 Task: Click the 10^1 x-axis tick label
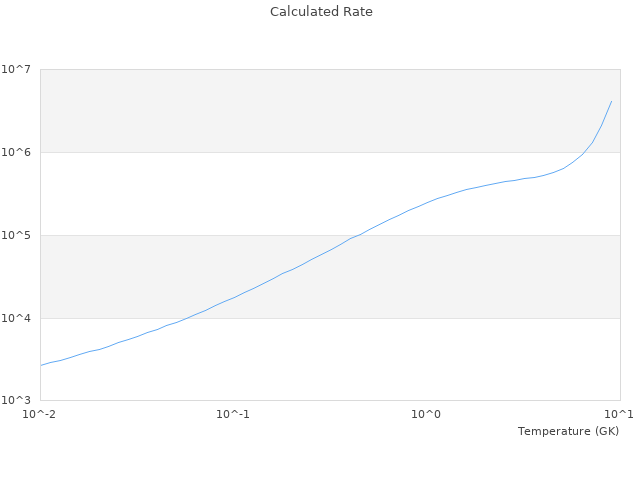point(619,414)
